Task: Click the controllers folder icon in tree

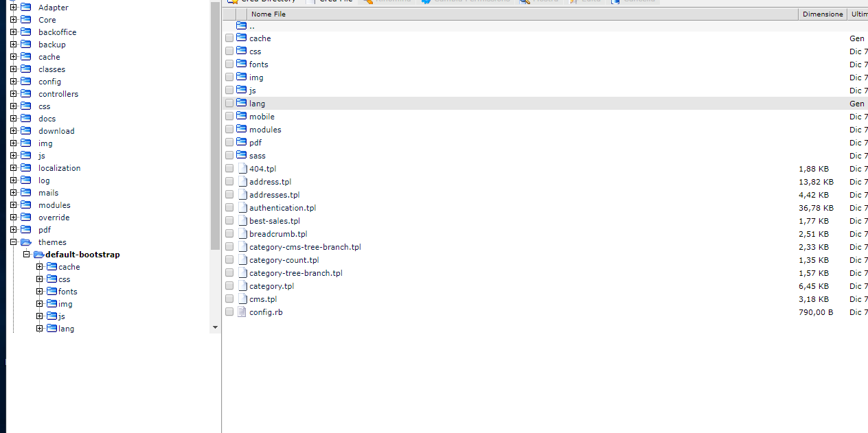Action: tap(26, 93)
